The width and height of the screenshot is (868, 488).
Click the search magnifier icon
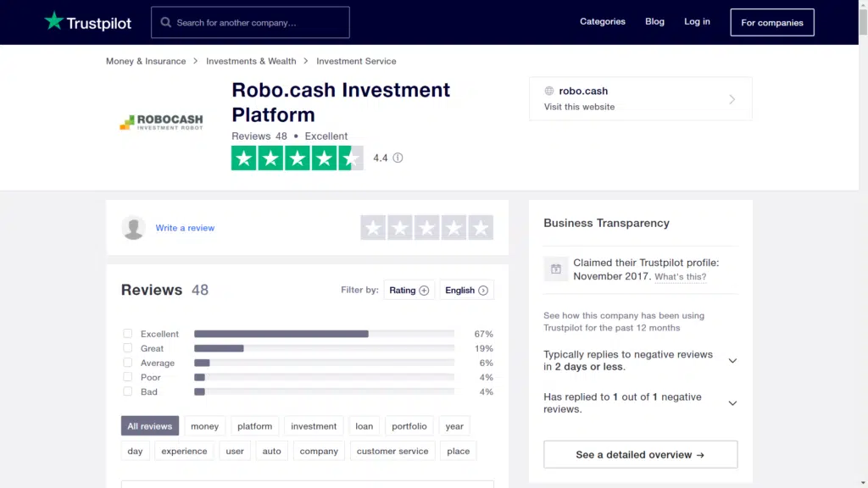click(x=165, y=23)
